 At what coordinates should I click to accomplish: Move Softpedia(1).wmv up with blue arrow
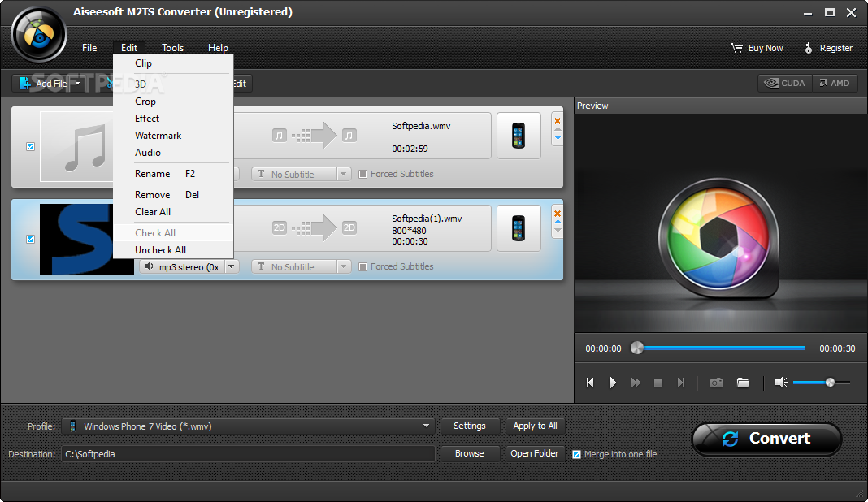pyautogui.click(x=558, y=222)
